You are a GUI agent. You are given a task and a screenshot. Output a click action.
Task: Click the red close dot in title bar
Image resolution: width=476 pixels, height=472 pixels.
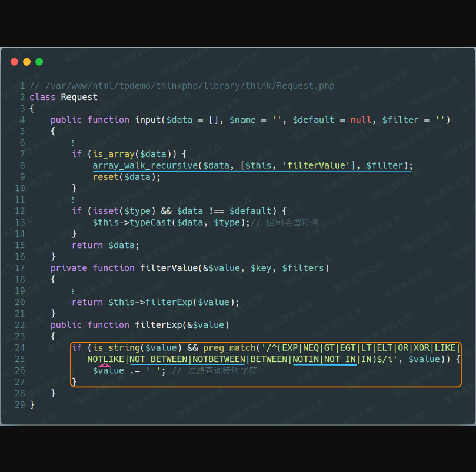point(14,62)
